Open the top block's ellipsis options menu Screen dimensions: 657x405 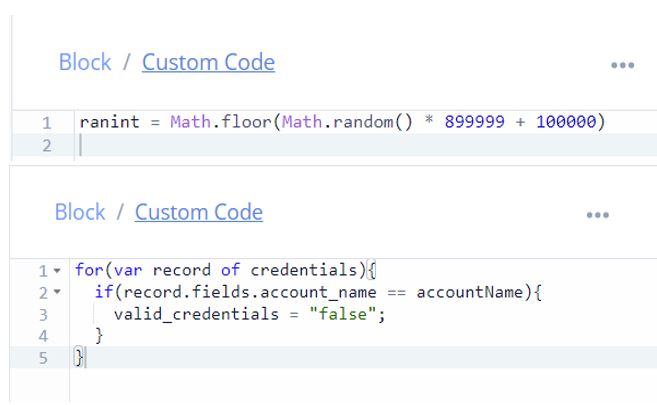(x=622, y=65)
